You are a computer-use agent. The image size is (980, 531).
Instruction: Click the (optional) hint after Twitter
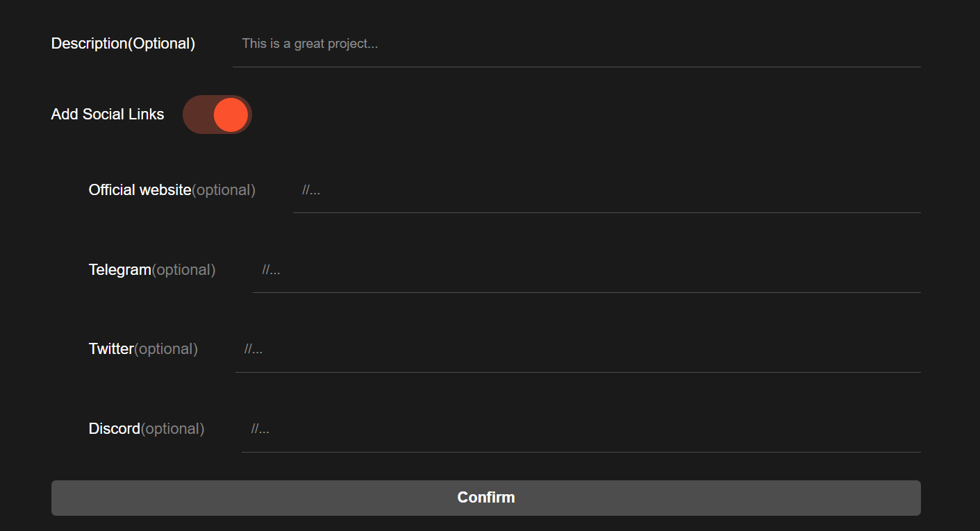tap(166, 349)
